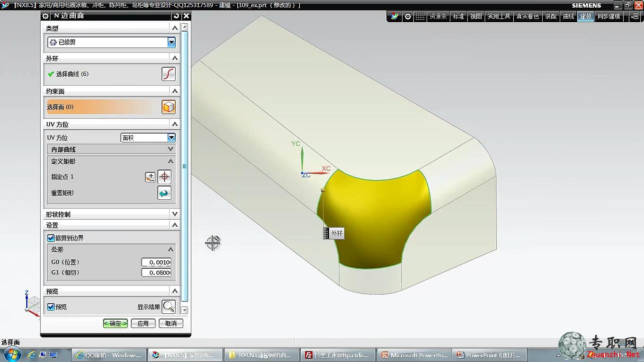Click the 重置矩形 reset rectangle icon
The height and width of the screenshot is (362, 644).
(x=164, y=193)
